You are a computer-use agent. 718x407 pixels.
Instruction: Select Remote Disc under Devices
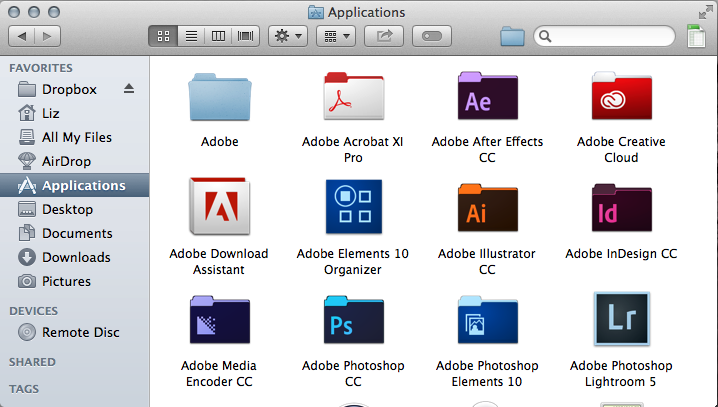click(x=74, y=332)
